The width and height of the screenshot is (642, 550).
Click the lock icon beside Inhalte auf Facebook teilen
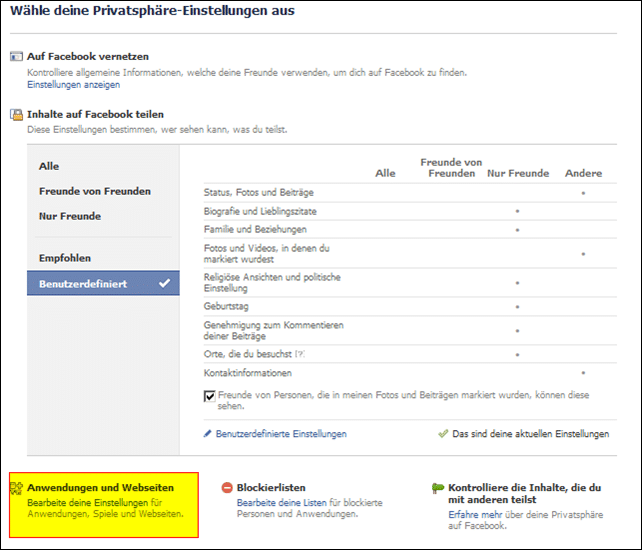(x=16, y=115)
